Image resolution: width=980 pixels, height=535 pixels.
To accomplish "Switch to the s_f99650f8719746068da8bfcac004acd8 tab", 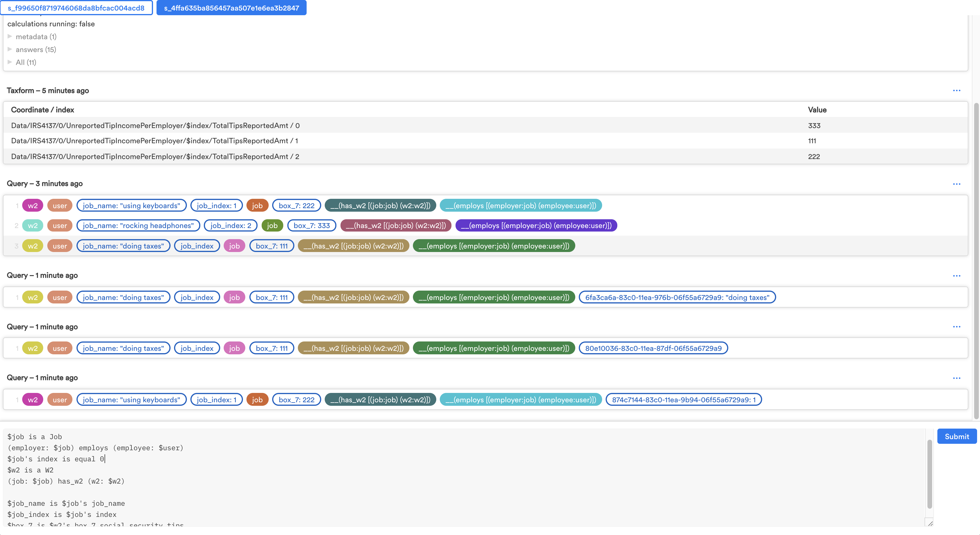I will (x=76, y=8).
